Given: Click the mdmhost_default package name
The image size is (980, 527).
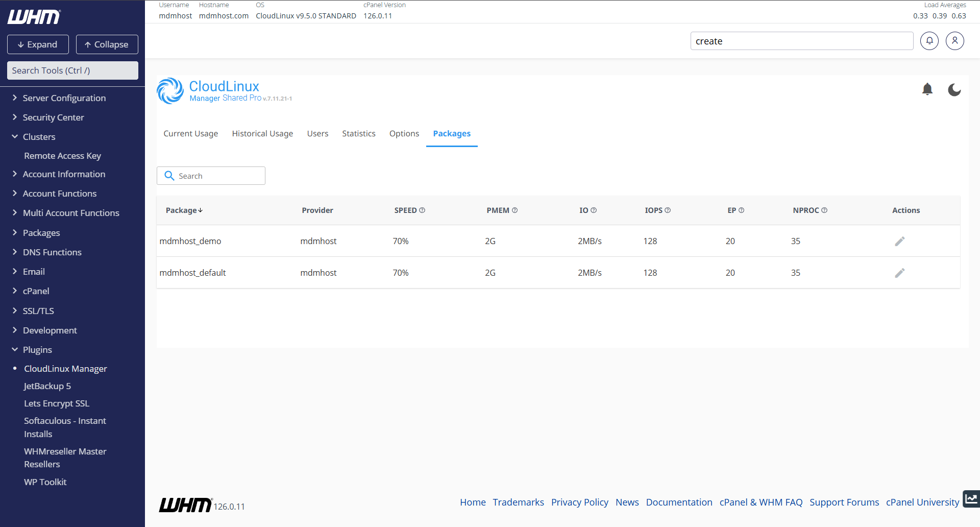Looking at the screenshot, I should 192,273.
